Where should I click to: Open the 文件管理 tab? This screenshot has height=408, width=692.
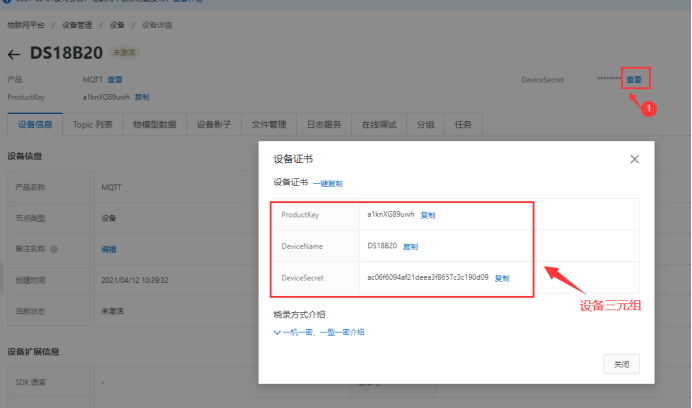coord(269,125)
